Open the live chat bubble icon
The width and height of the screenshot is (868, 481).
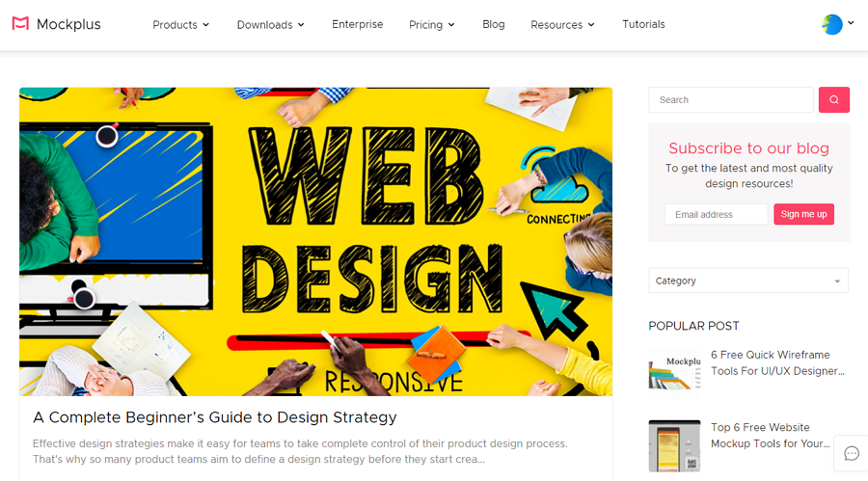pyautogui.click(x=852, y=453)
